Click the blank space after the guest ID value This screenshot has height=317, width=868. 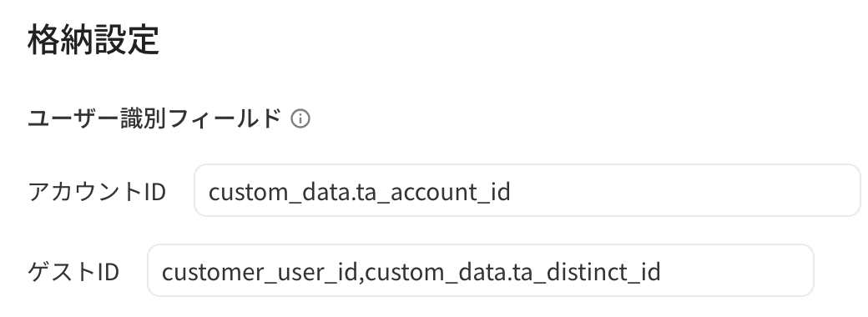[736, 270]
